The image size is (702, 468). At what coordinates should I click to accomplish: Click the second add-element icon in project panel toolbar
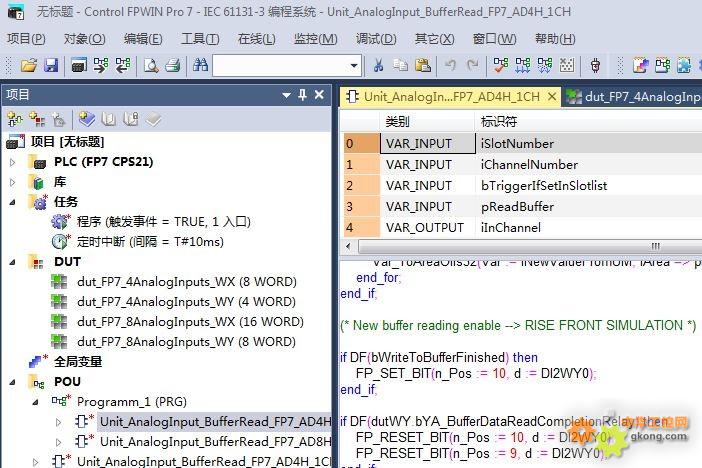click(37, 120)
